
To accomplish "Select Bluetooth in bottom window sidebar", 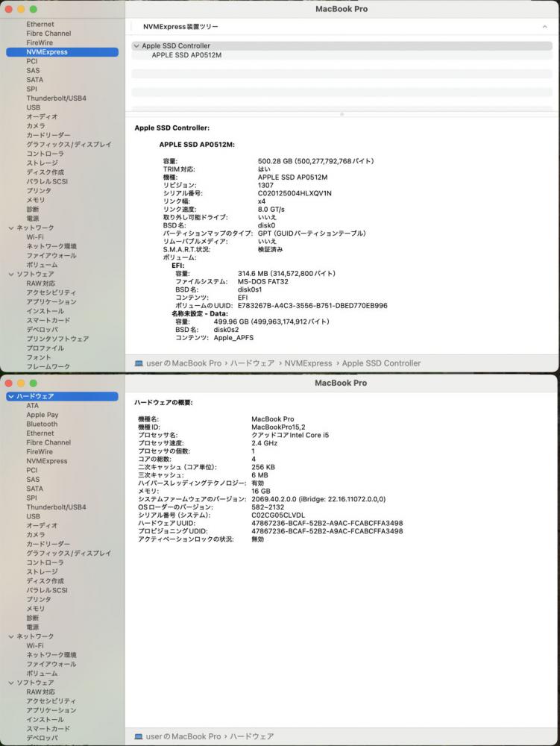I will click(x=42, y=424).
